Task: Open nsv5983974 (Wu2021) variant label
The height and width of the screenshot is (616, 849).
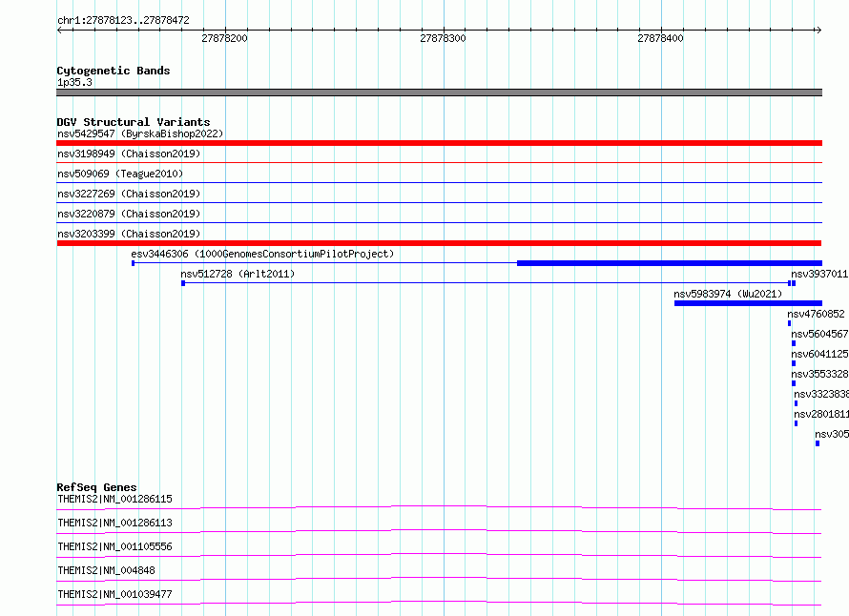Action: tap(728, 294)
